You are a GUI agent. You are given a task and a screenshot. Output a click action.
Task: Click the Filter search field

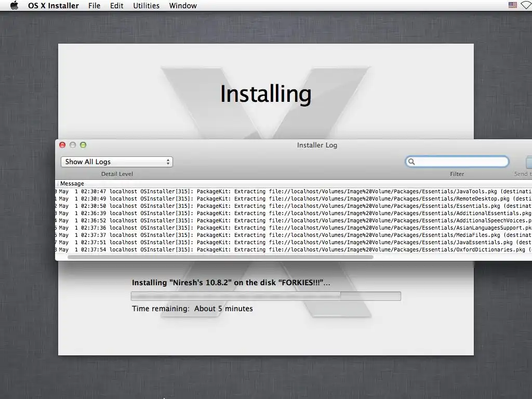457,162
